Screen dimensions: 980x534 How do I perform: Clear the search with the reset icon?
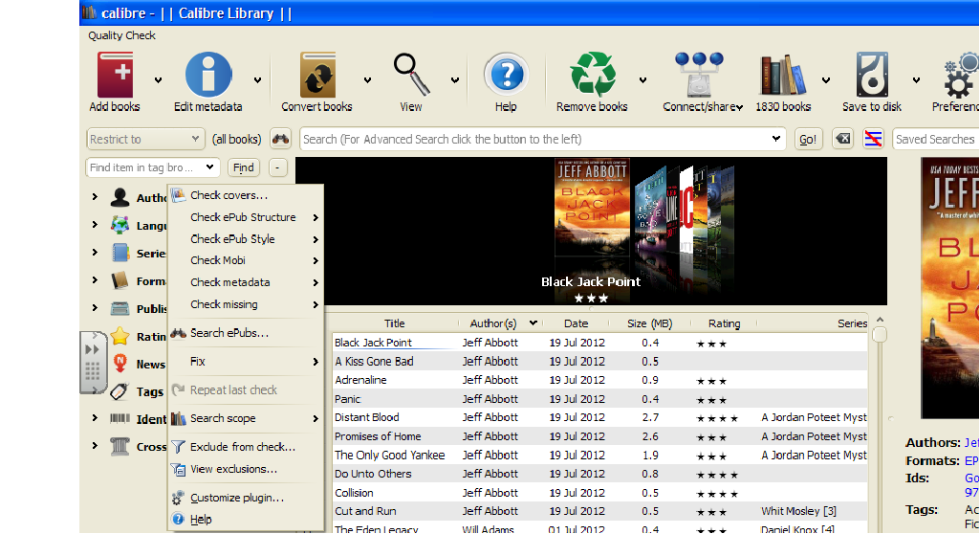click(843, 139)
